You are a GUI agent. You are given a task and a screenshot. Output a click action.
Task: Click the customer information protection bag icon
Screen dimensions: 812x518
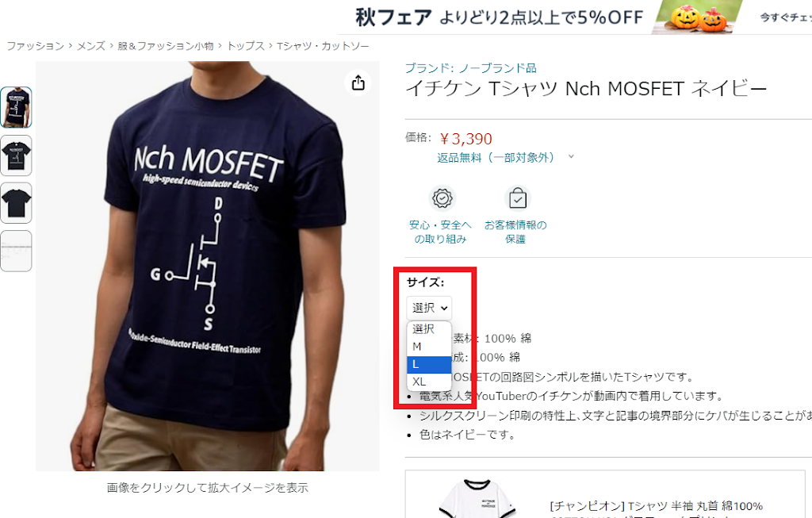click(x=517, y=198)
